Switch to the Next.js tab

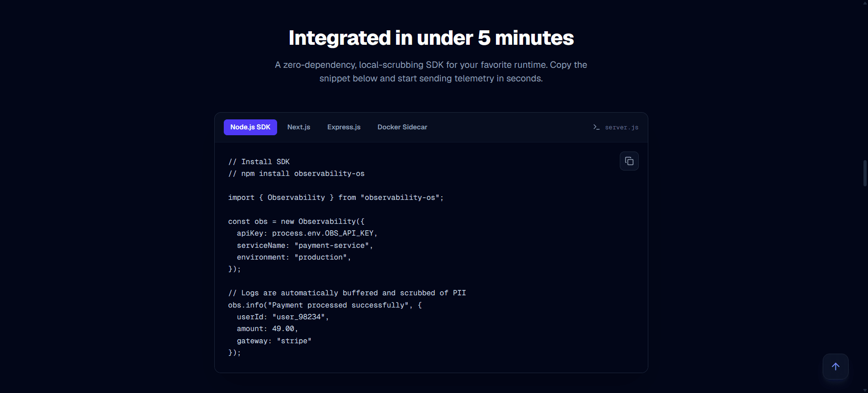[x=299, y=127]
